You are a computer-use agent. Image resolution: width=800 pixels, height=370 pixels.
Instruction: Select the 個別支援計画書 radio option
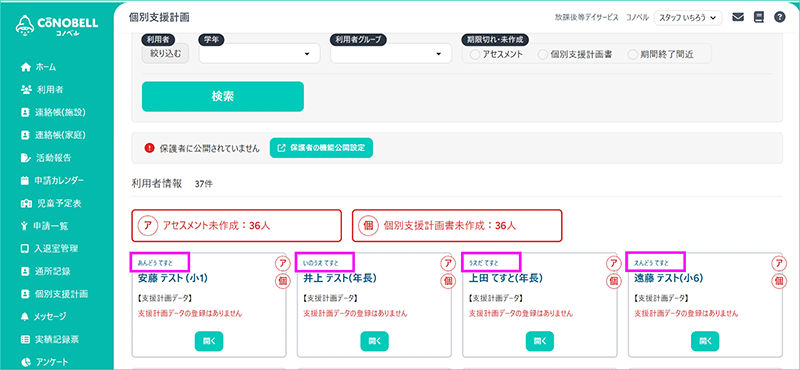(575, 55)
